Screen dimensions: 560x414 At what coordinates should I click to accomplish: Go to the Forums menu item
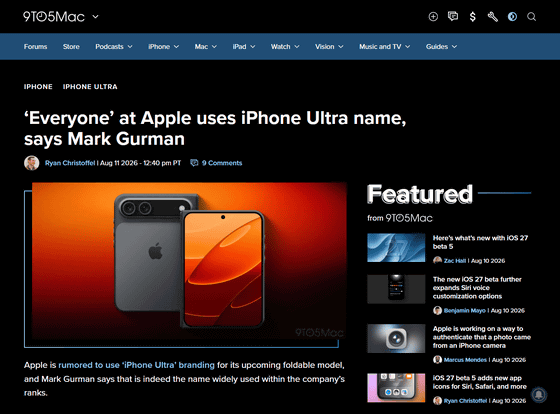coord(35,46)
